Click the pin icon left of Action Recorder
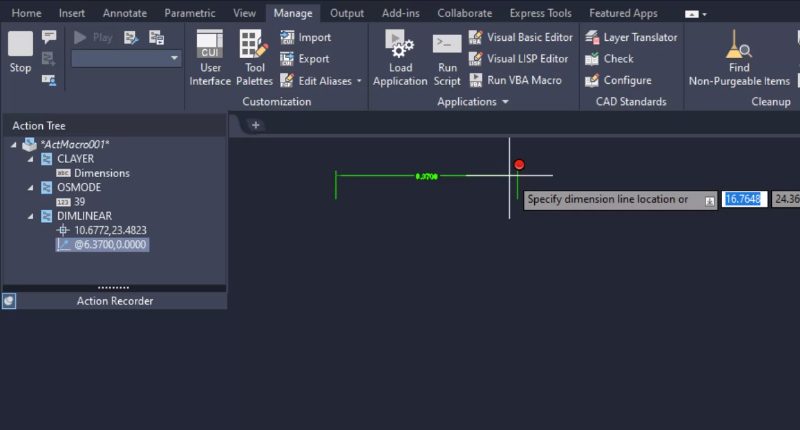The height and width of the screenshot is (430, 800). [x=9, y=301]
